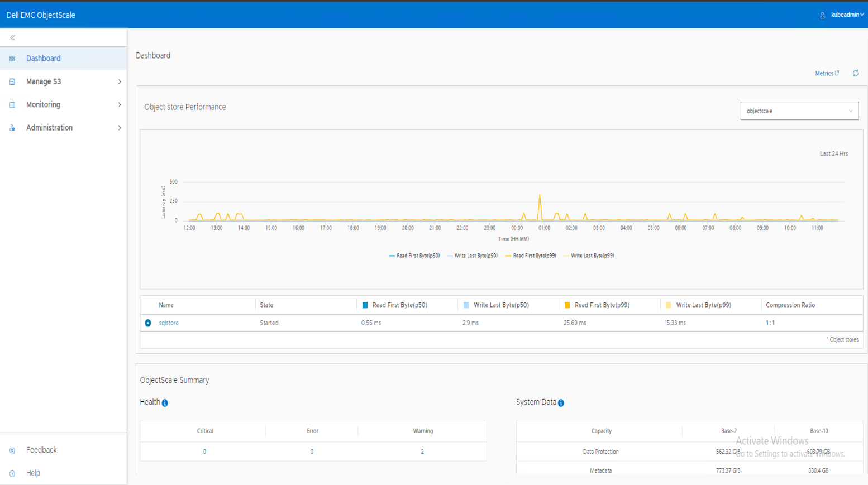Go to the Dashboard menu item

(x=64, y=59)
